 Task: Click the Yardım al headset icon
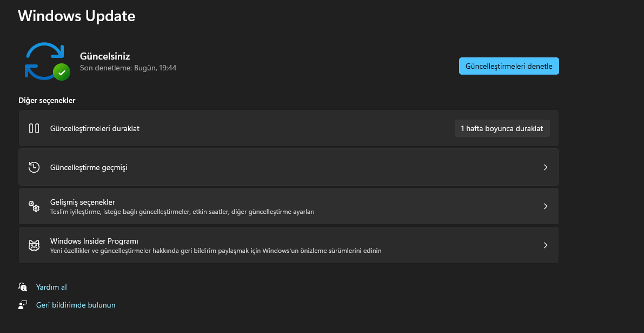tap(23, 287)
